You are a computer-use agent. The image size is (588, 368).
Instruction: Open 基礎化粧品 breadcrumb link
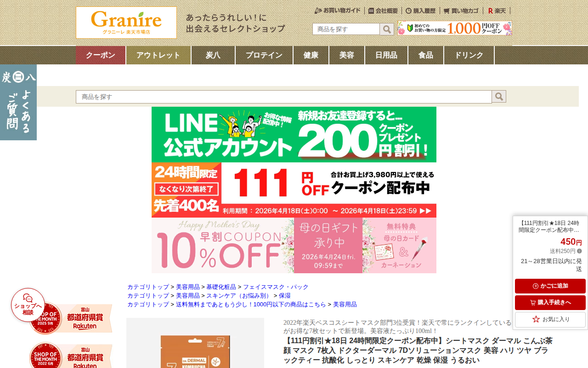(221, 287)
